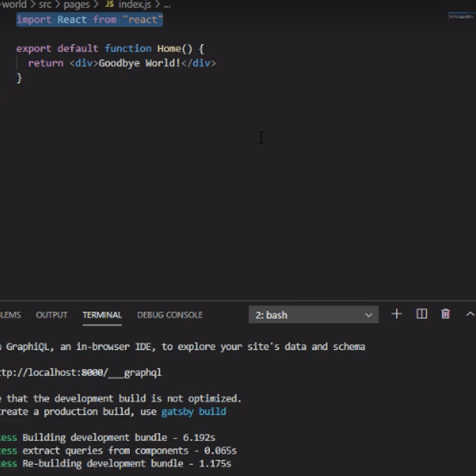The height and width of the screenshot is (476, 476).
Task: Click the 'return' keyword in the code
Action: click(46, 63)
